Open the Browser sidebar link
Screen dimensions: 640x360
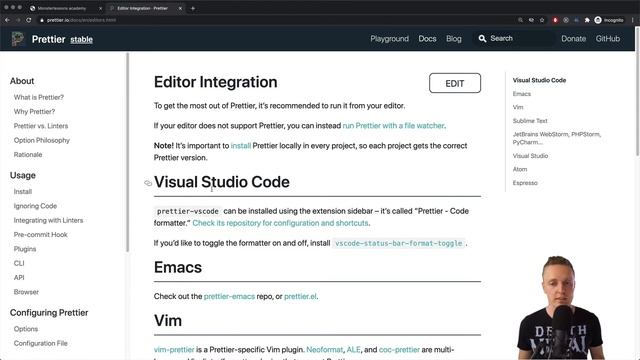(26, 292)
